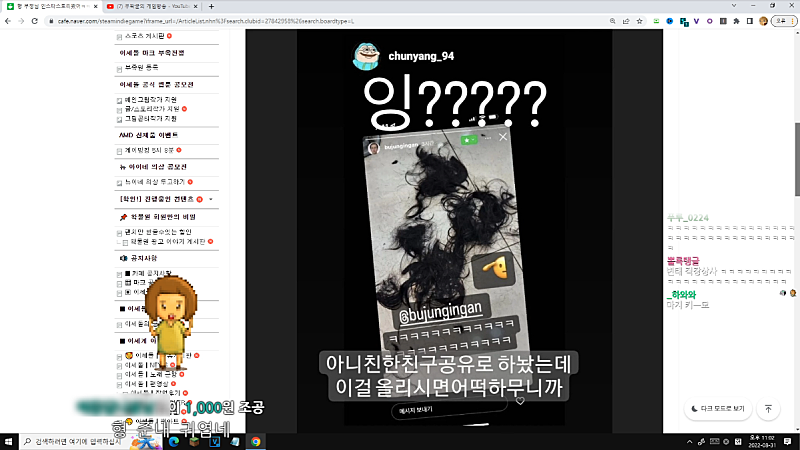The image size is (800, 450).
Task: Open the blue circular extension icon
Action: [x=670, y=21]
